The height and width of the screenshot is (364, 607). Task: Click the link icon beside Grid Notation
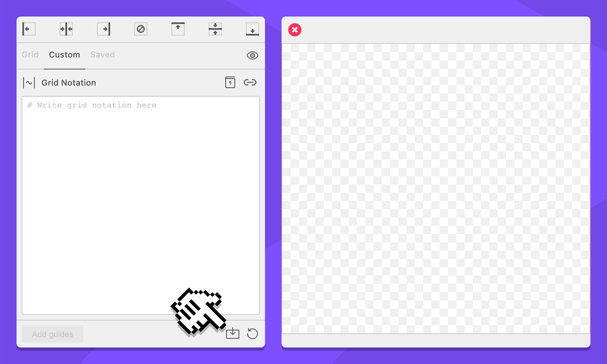(250, 82)
